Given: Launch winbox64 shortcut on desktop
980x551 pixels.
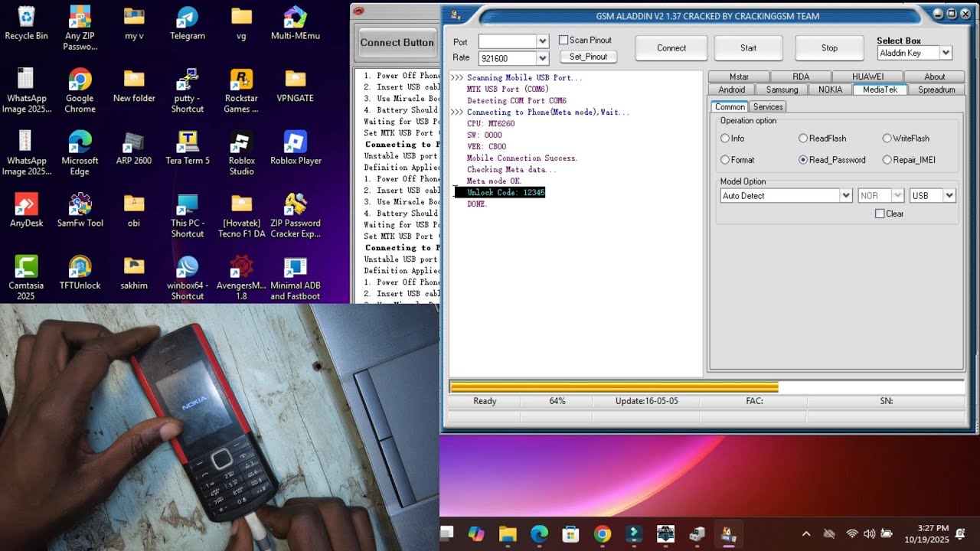Looking at the screenshot, I should coord(188,278).
